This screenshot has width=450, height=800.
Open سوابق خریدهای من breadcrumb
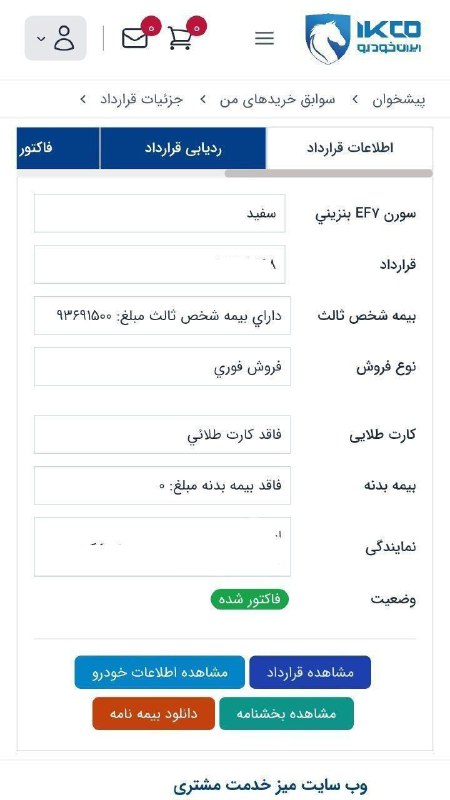(x=278, y=99)
